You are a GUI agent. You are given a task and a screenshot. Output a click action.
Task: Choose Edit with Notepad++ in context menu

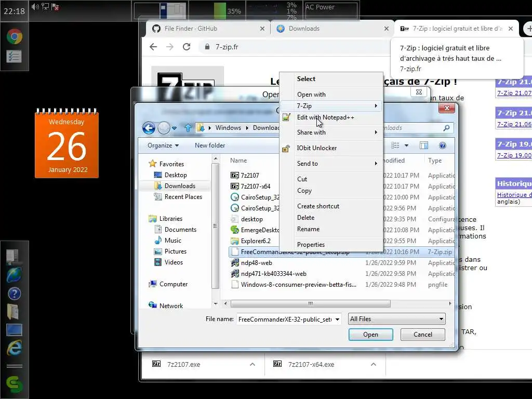click(331, 117)
